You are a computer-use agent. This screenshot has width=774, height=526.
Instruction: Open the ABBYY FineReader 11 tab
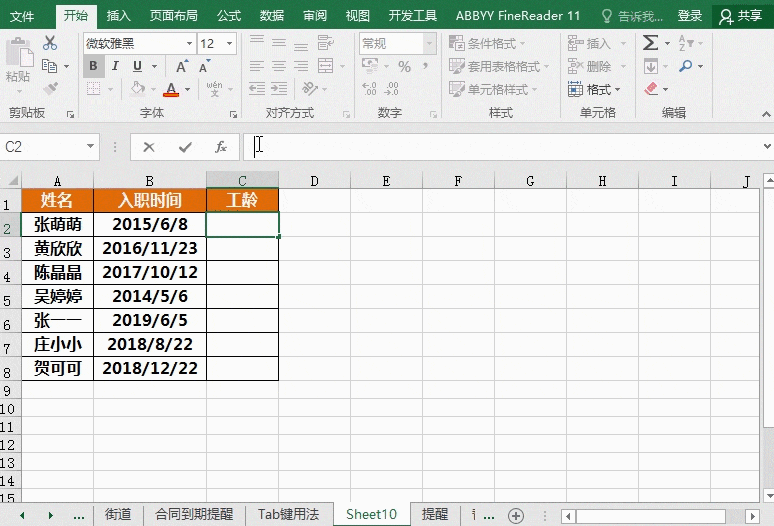(518, 16)
